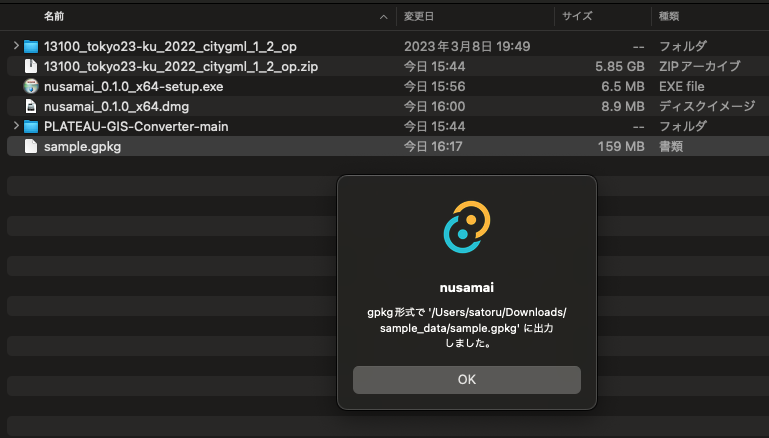
Task: Click the 8.9 MB size value
Action: [x=623, y=106]
